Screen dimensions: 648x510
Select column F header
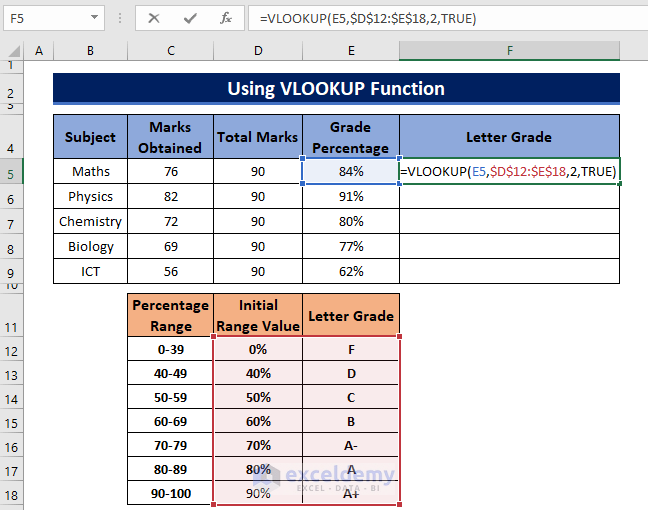tap(510, 51)
